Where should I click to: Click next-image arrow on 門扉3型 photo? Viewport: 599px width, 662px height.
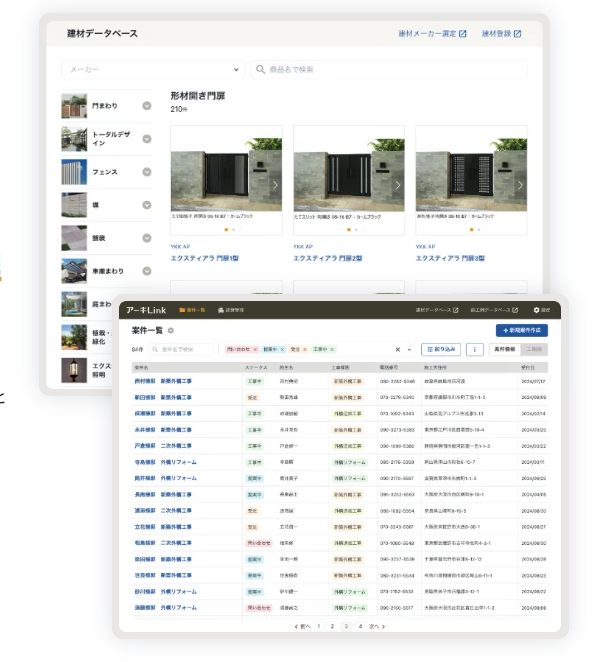click(x=520, y=185)
